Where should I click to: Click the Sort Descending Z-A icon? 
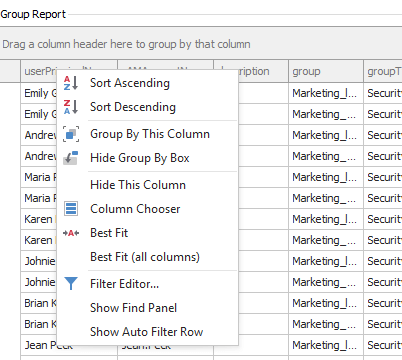pyautogui.click(x=71, y=107)
